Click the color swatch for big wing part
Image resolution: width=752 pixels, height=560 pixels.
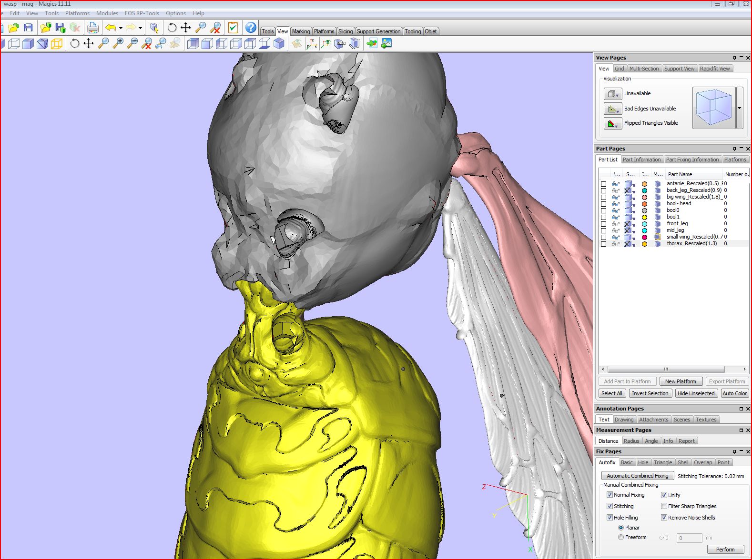[x=644, y=197]
